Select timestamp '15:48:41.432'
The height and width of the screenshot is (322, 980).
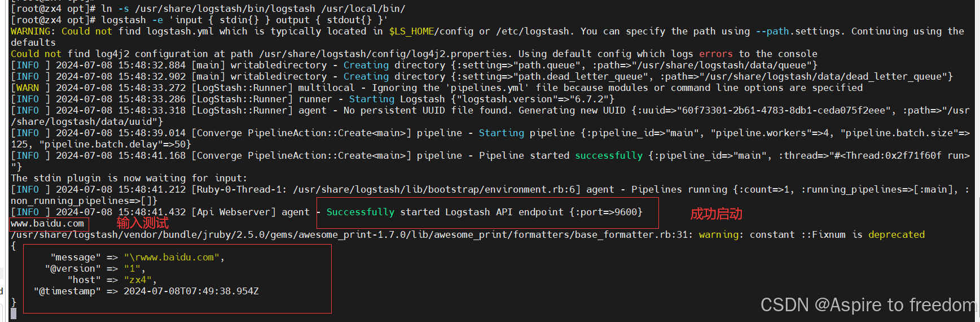click(152, 212)
